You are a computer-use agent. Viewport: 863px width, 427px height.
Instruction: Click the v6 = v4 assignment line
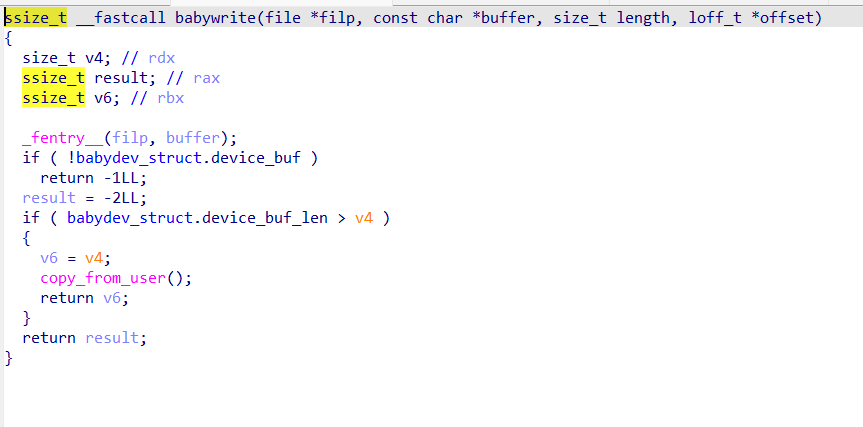tap(76, 258)
